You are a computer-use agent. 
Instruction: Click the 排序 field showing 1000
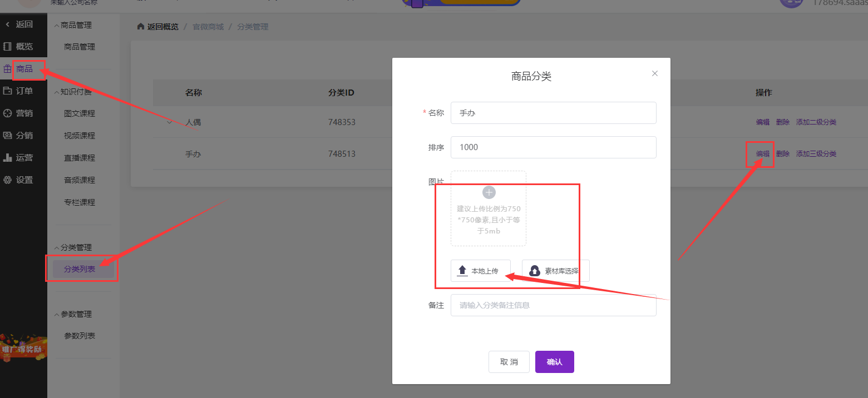(554, 147)
